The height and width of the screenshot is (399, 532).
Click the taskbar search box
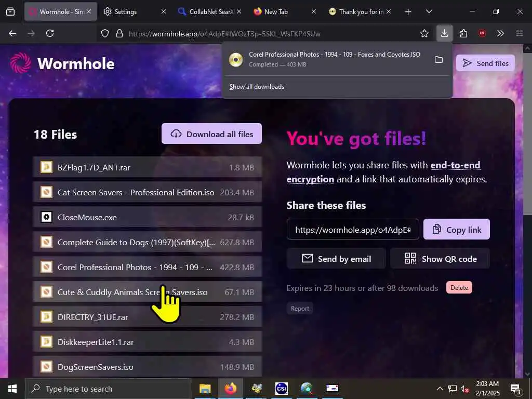coord(108,389)
